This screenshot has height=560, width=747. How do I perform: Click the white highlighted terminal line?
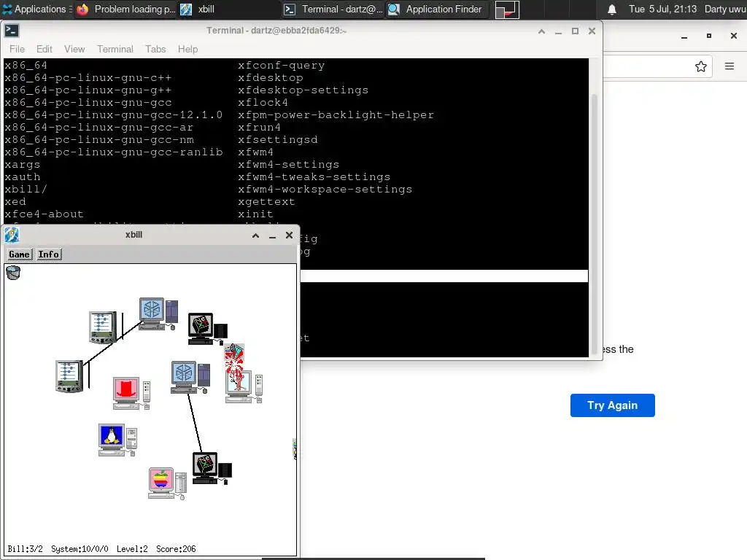tap(444, 276)
